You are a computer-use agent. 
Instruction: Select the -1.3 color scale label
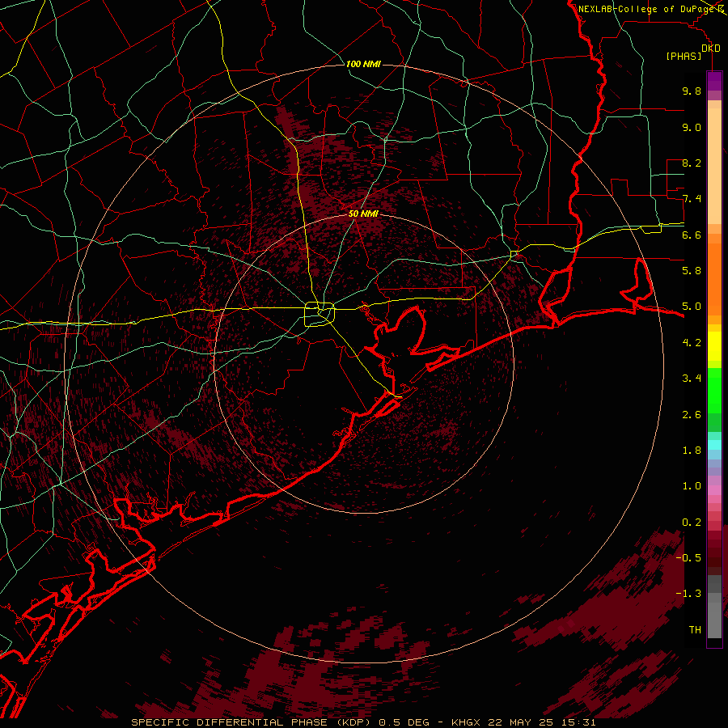point(688,594)
